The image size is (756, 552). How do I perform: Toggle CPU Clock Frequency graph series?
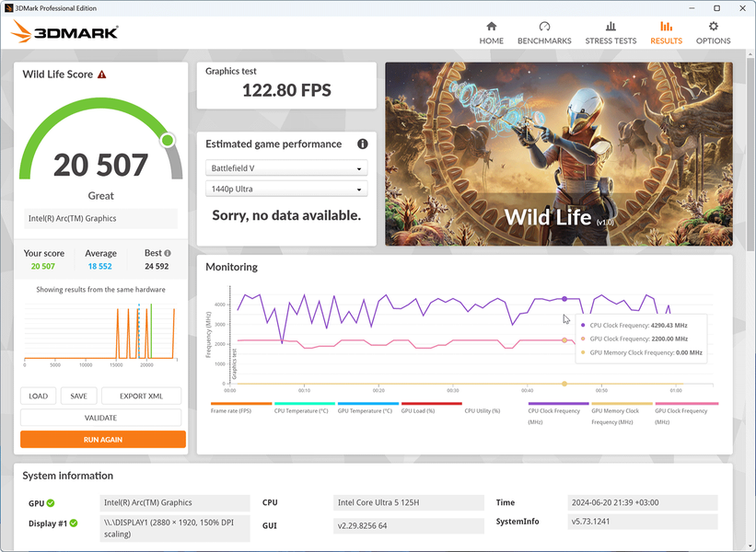[558, 413]
